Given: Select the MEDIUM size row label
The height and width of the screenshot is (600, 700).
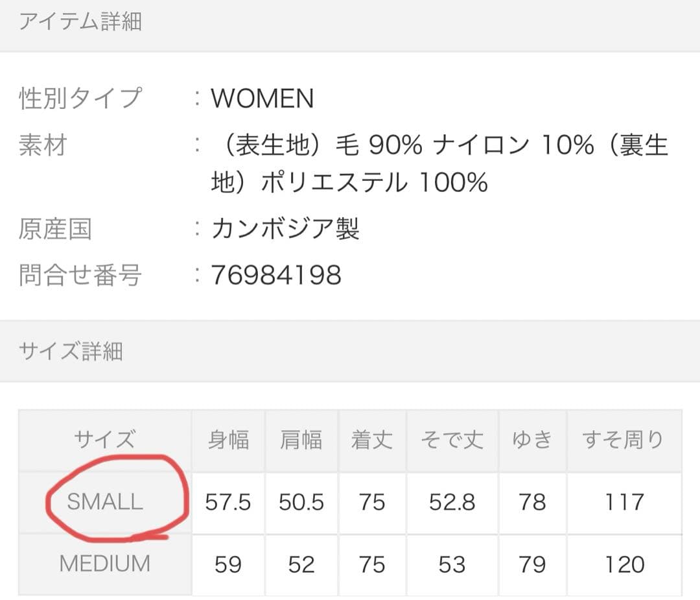Looking at the screenshot, I should coord(105,564).
